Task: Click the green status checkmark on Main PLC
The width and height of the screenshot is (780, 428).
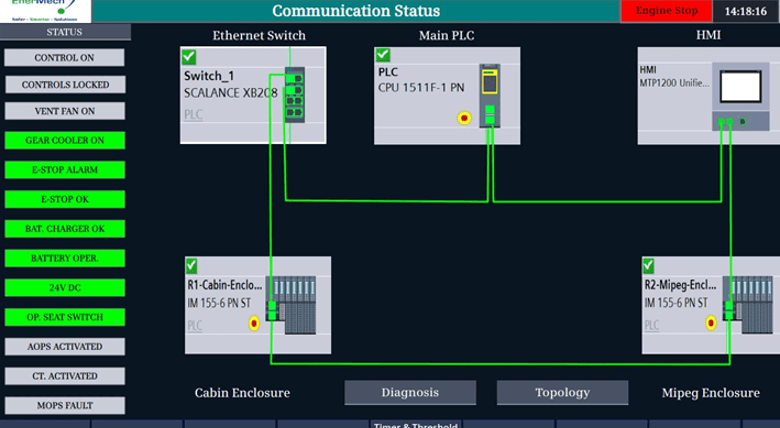Action: pos(383,55)
